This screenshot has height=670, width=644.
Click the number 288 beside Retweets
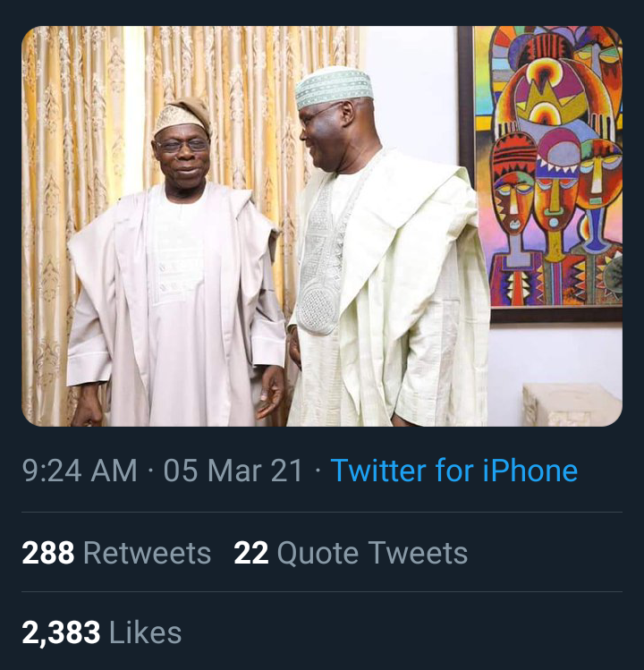(48, 553)
